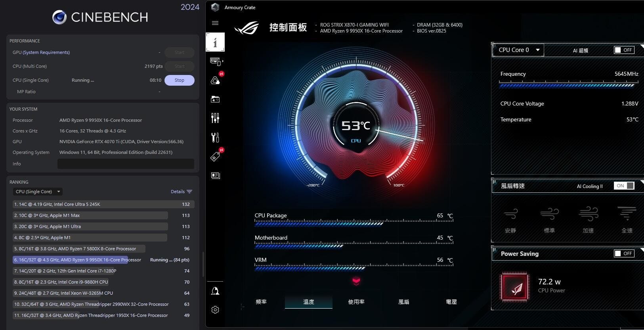Click the red ROG chevron below VRM
Image resolution: width=644 pixels, height=330 pixels.
356,281
